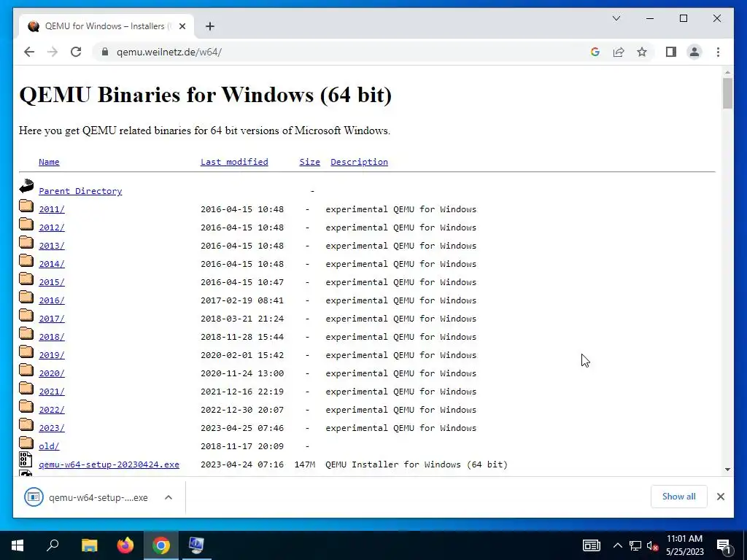The width and height of the screenshot is (747, 560).
Task: Go back to the previous page
Action: click(29, 52)
